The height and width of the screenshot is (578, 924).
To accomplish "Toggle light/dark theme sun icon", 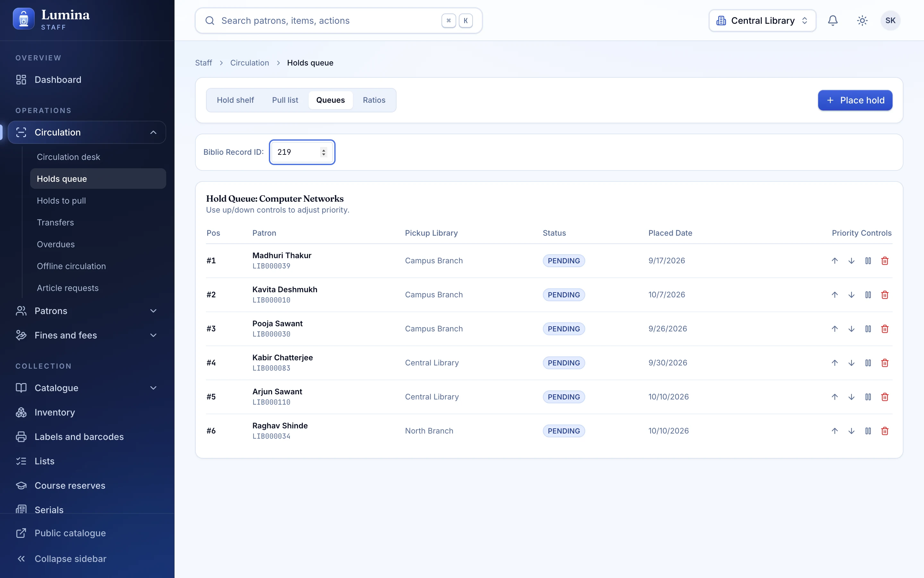I will (x=862, y=21).
